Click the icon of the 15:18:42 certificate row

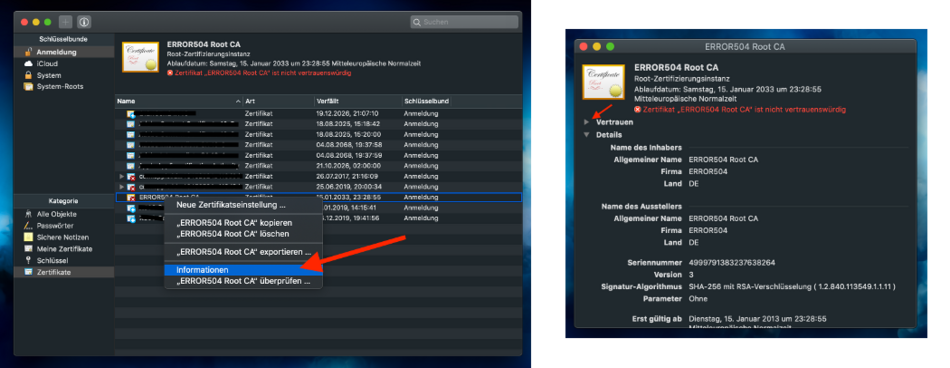pos(130,124)
